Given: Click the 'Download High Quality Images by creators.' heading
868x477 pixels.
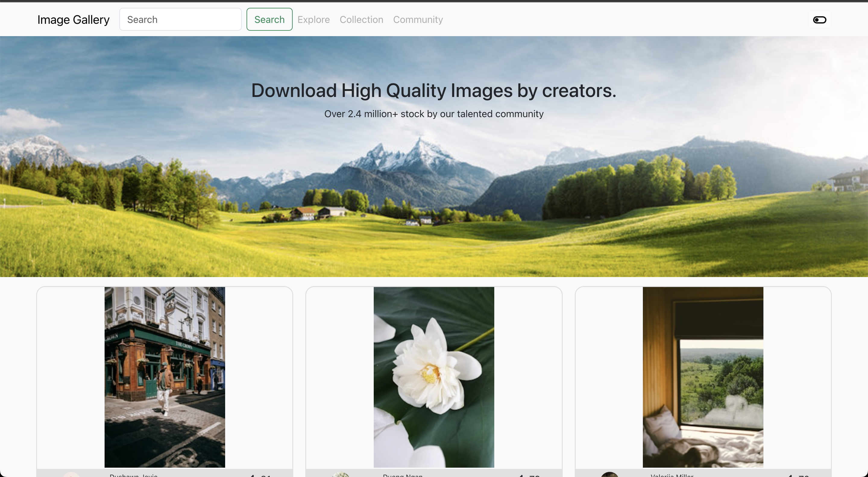Looking at the screenshot, I should [x=434, y=91].
